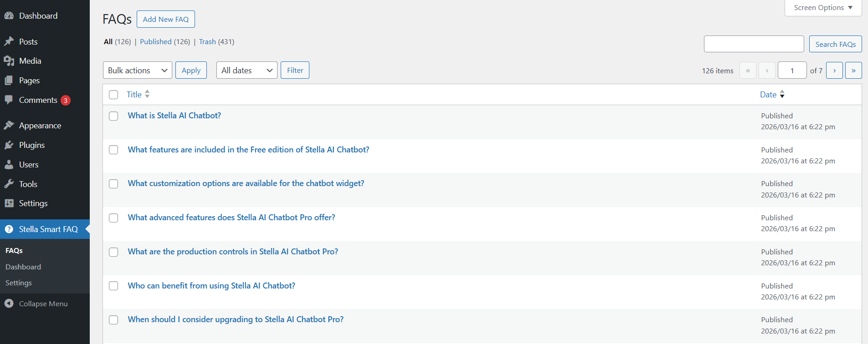
Task: Check the 'advanced features' Pro FAQ row
Action: (x=113, y=218)
